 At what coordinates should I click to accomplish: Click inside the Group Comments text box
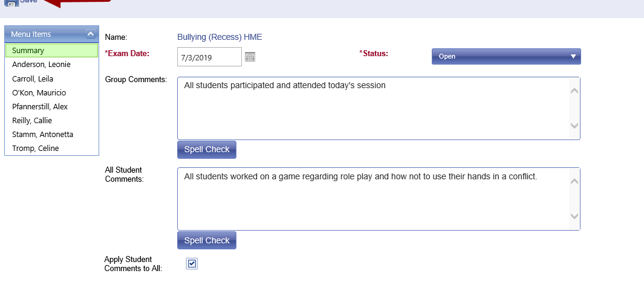click(373, 109)
